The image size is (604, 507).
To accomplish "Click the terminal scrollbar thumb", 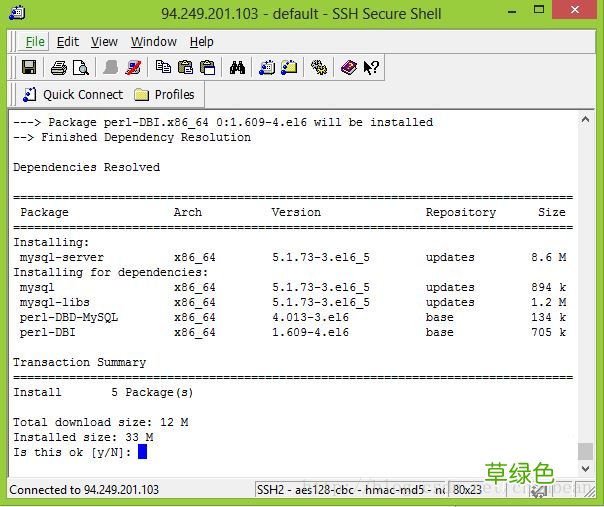I will [586, 452].
